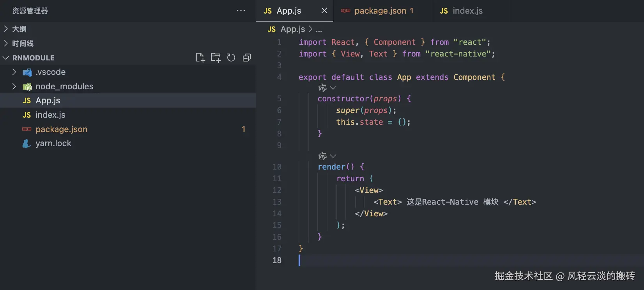
Task: Switch to the package.json editor tab
Action: pos(383,11)
